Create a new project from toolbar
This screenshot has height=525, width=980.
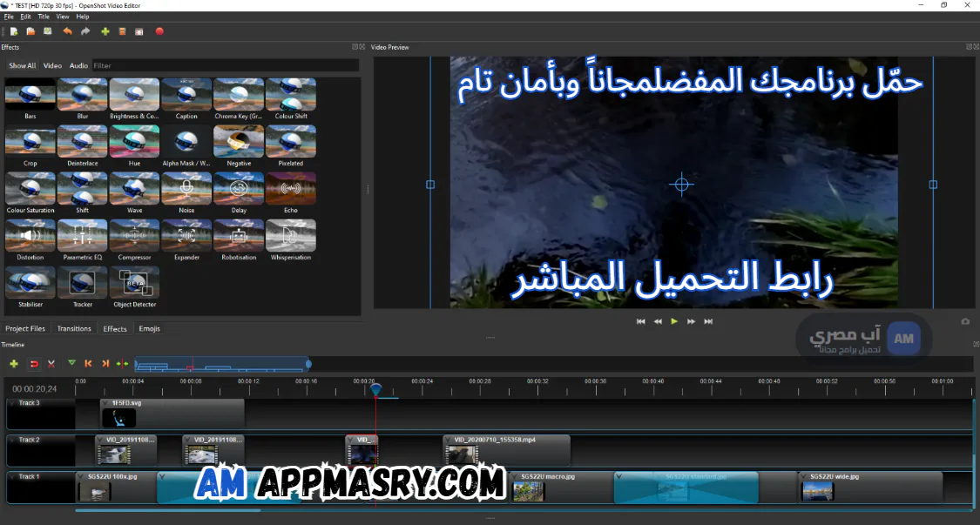click(x=14, y=31)
